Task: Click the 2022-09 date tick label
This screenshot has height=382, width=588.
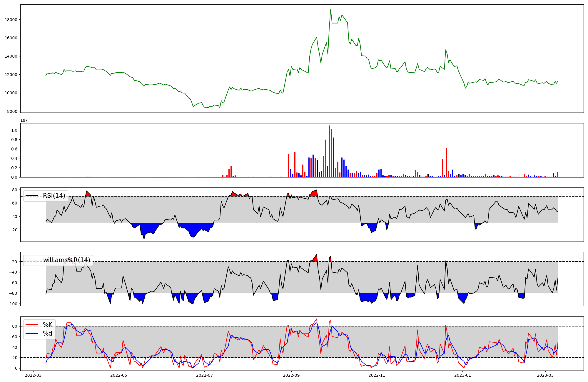Action: (291, 375)
